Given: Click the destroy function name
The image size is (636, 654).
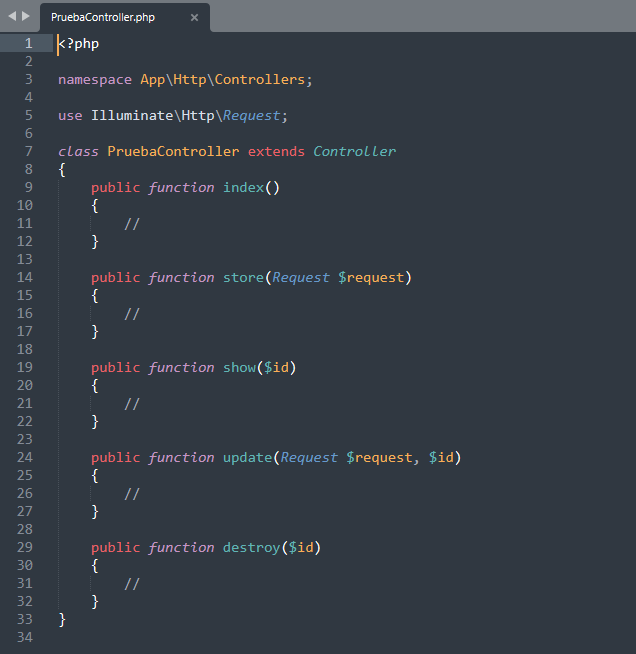Looking at the screenshot, I should pyautogui.click(x=251, y=547).
